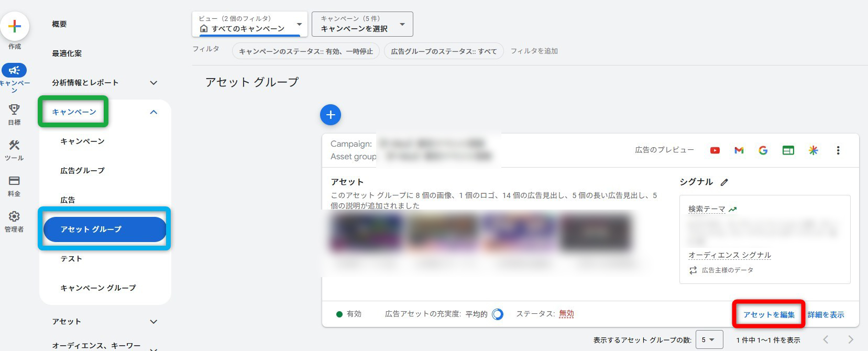Go to previous page of asset groups
This screenshot has width=868, height=351.
tap(826, 340)
